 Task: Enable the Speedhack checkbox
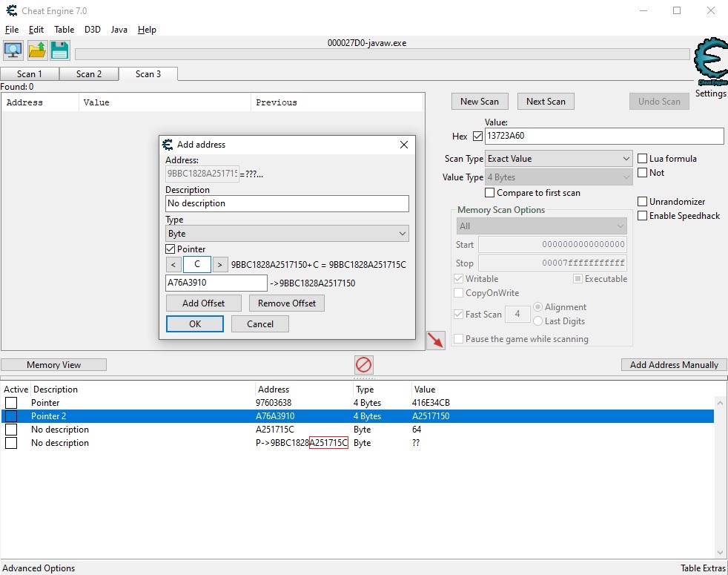pos(643,216)
